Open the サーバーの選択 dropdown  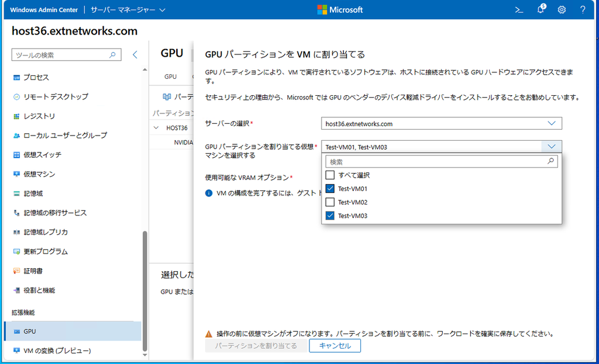tap(441, 124)
